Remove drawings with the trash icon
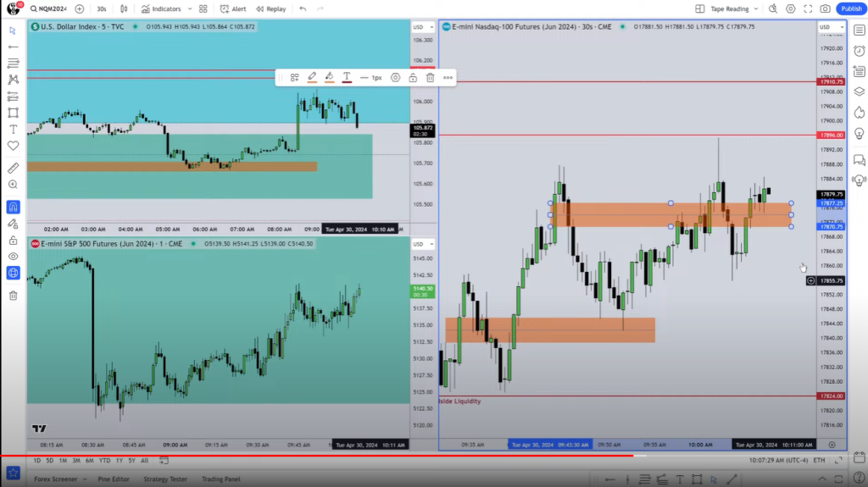Screen dimensions: 868x487 14,296
